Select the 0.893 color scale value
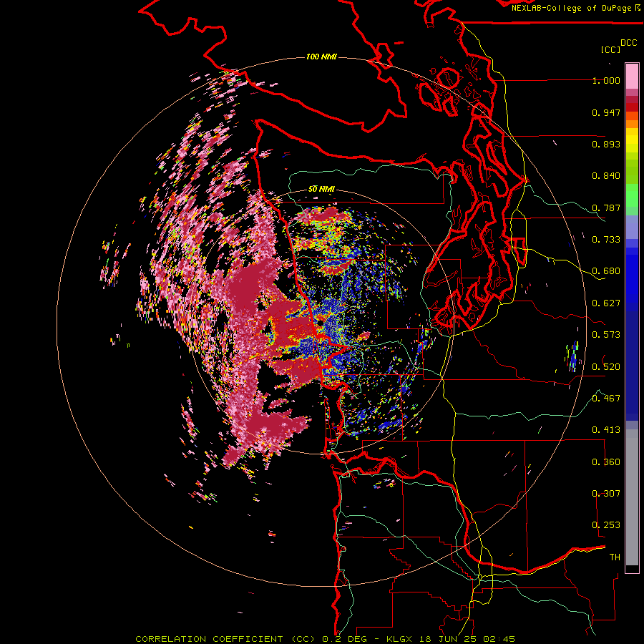The width and height of the screenshot is (644, 644). tap(606, 144)
